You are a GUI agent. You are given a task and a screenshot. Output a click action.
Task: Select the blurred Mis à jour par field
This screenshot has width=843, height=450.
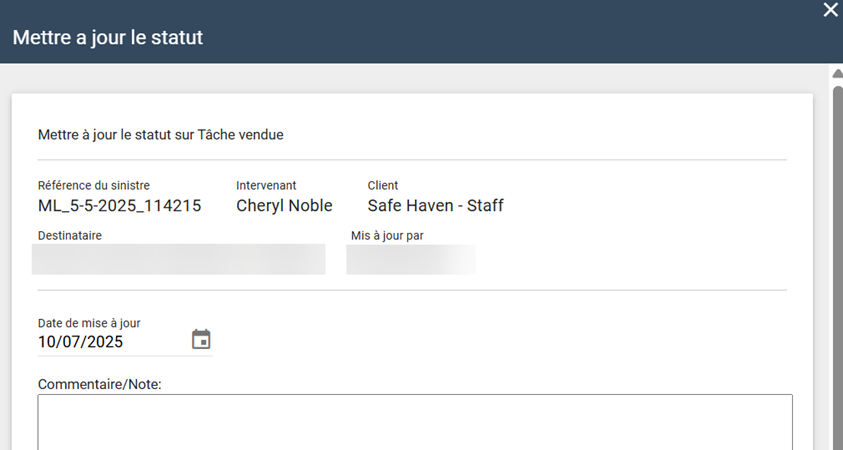coord(410,258)
